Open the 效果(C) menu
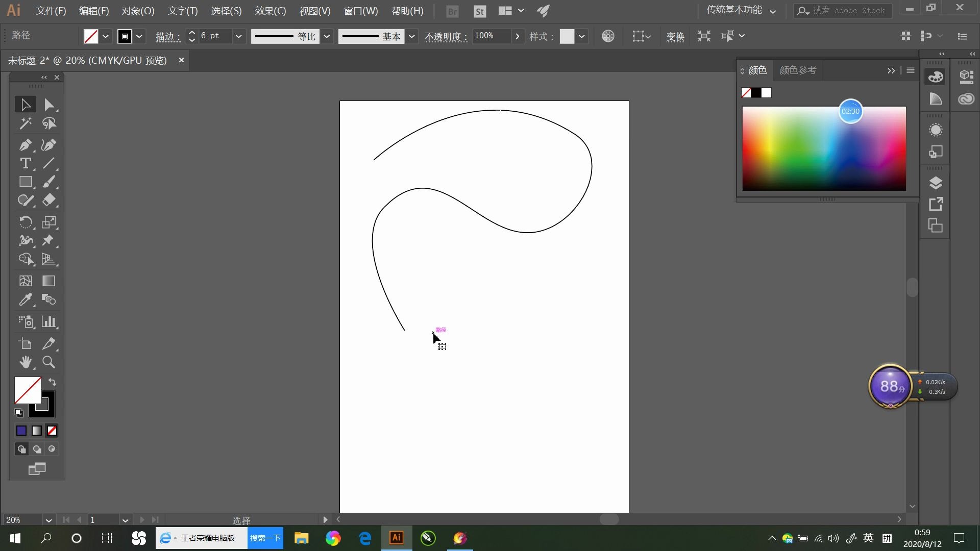980x551 pixels. click(269, 10)
